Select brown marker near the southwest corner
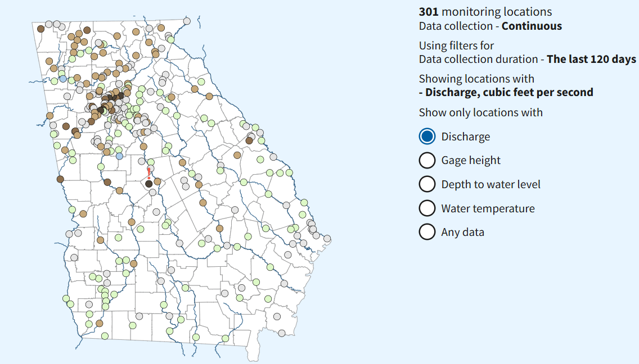Screen dimensions: 639x364 tap(100, 323)
